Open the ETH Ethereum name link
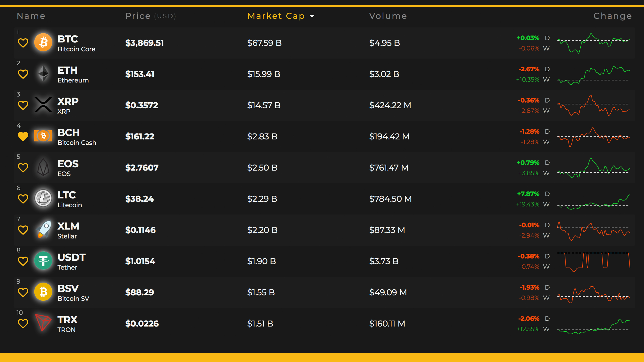The height and width of the screenshot is (362, 644). (x=73, y=74)
